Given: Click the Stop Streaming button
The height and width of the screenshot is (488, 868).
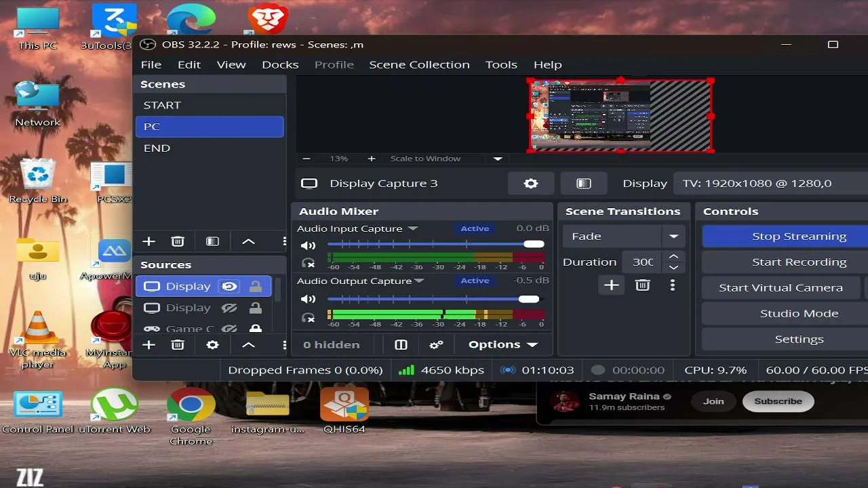Looking at the screenshot, I should point(785,237).
